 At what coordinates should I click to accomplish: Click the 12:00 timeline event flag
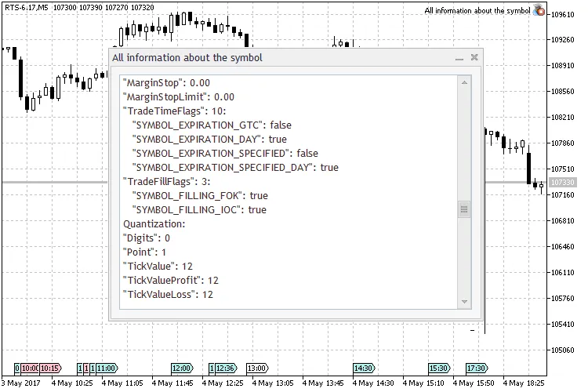tap(181, 368)
